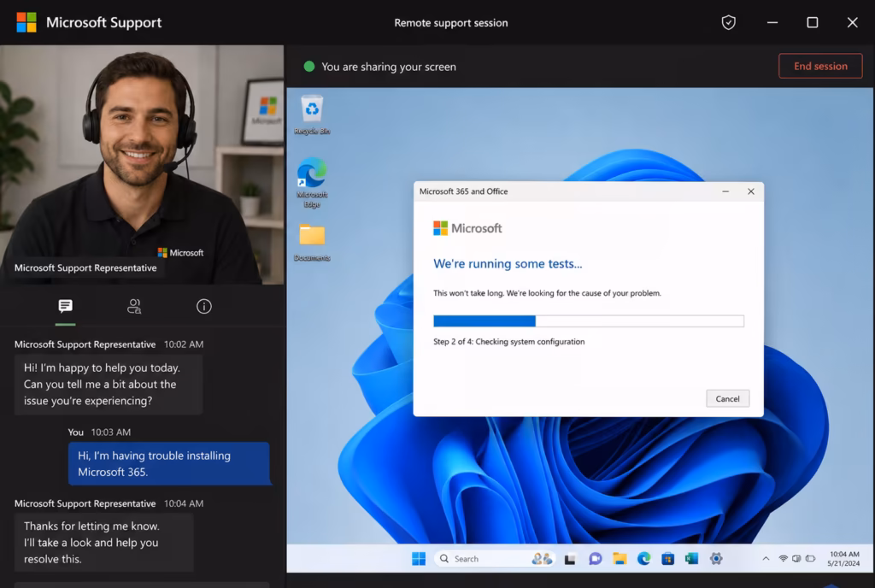Select your 'trouble installing Microsoft 365' message

coord(169,463)
